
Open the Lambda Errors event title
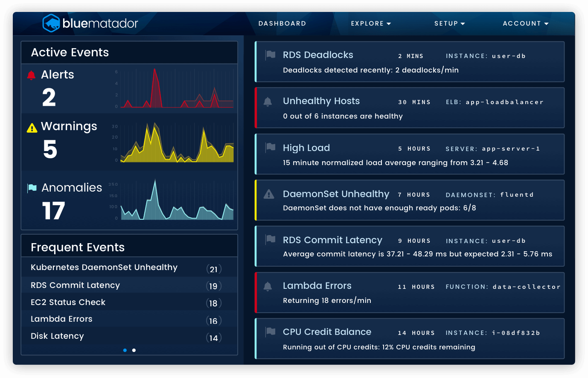click(317, 286)
